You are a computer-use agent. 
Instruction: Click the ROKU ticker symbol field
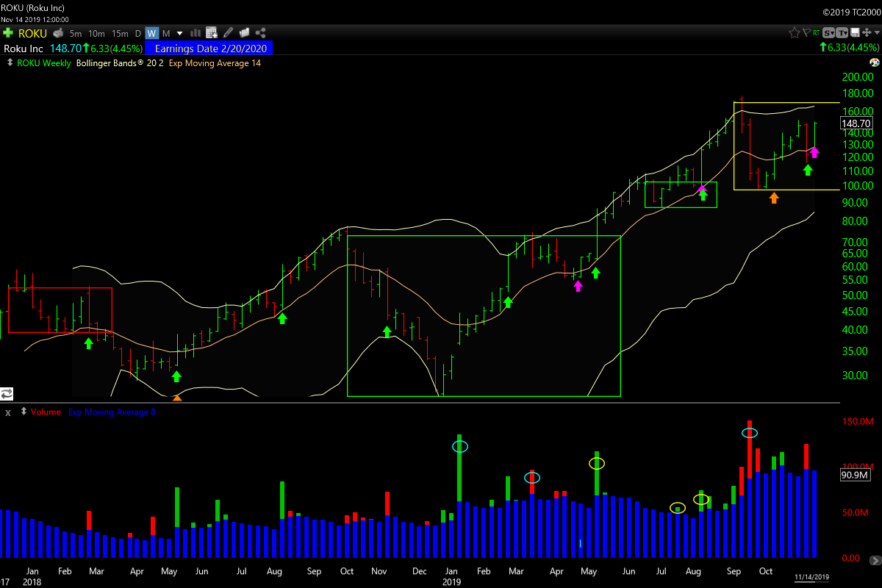(32, 33)
